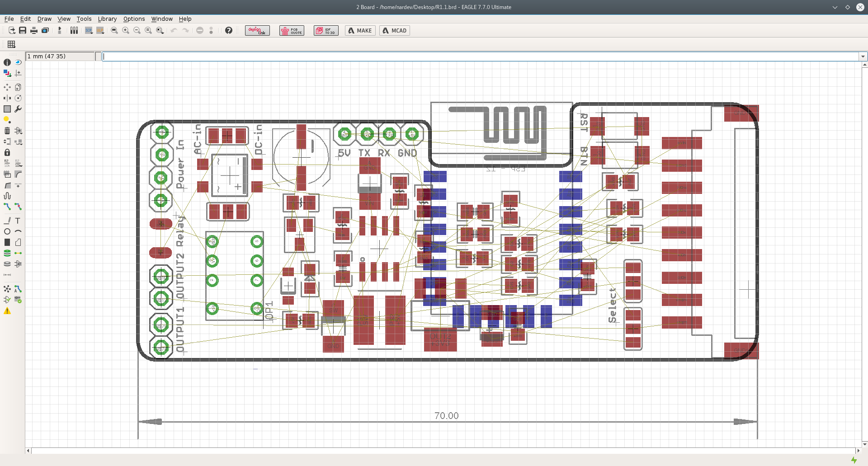Zoom to fit the drawing
Viewport: 868px width, 466px height.
point(114,30)
